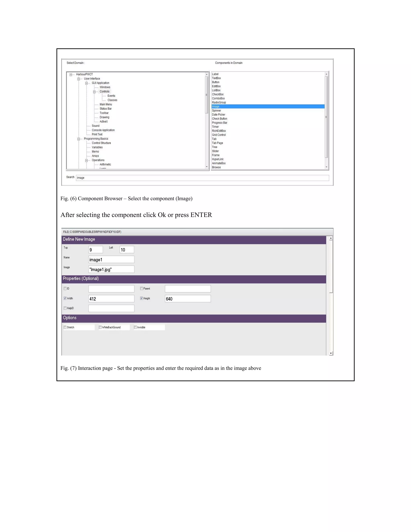The width and height of the screenshot is (411, 532).
Task: Select Print Text domain
Action: [x=97, y=135]
